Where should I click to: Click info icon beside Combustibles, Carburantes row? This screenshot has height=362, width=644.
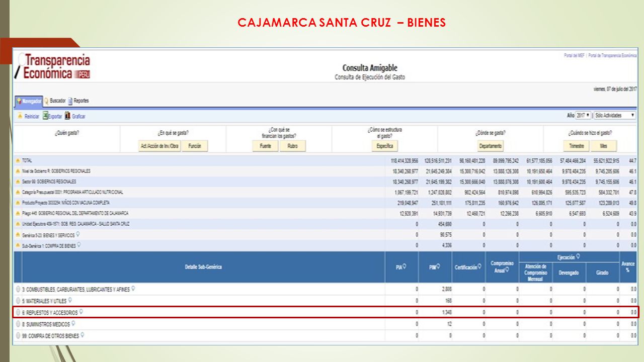tap(133, 289)
